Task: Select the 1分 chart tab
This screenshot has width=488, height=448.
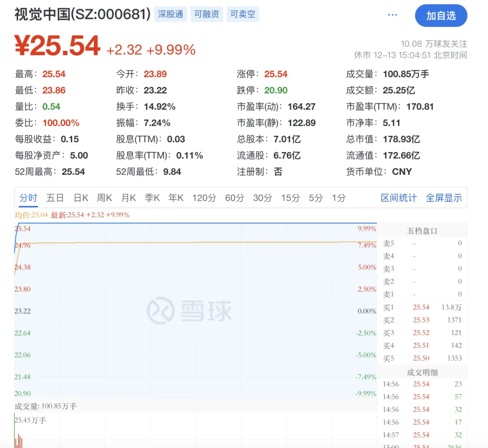Action: (x=339, y=198)
